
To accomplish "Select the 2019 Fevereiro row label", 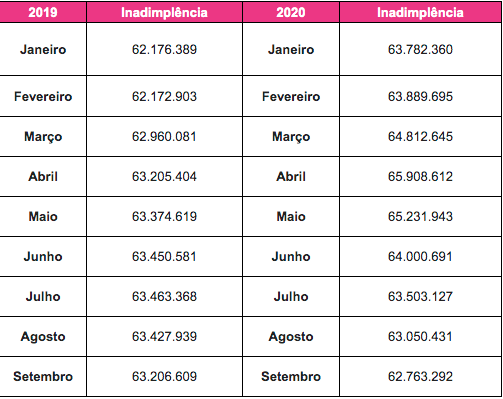I will (x=43, y=96).
